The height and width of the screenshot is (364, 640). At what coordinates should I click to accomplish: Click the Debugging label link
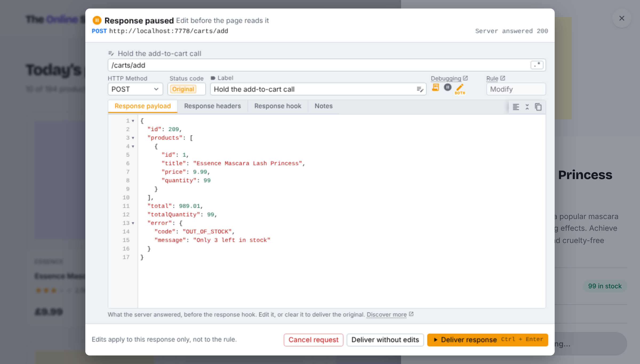point(446,78)
